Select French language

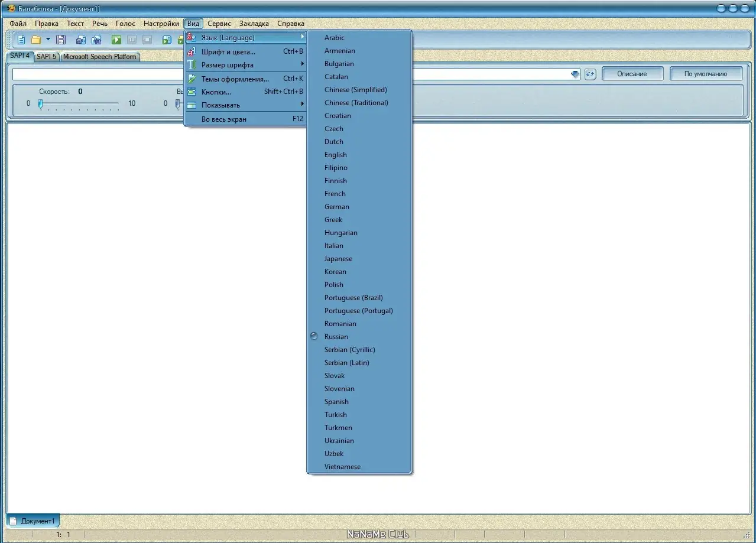click(359, 194)
